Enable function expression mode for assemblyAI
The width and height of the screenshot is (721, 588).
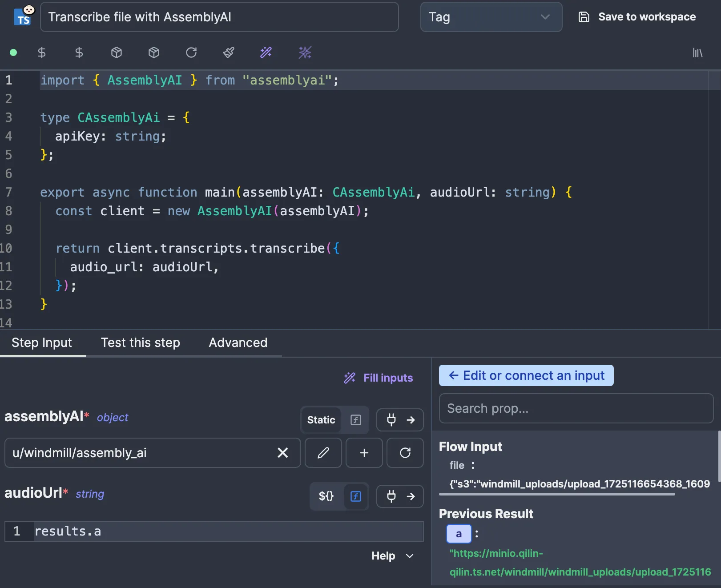click(x=355, y=419)
